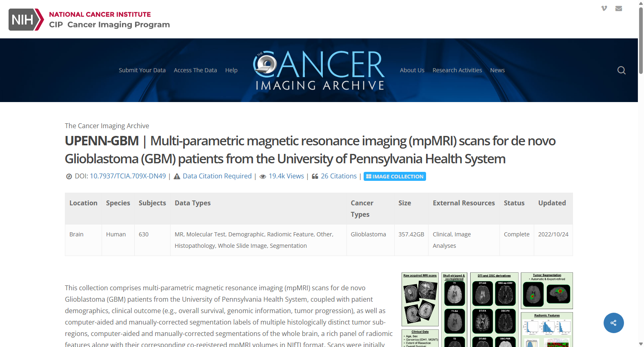Open the Help menu
The image size is (644, 347).
(231, 70)
